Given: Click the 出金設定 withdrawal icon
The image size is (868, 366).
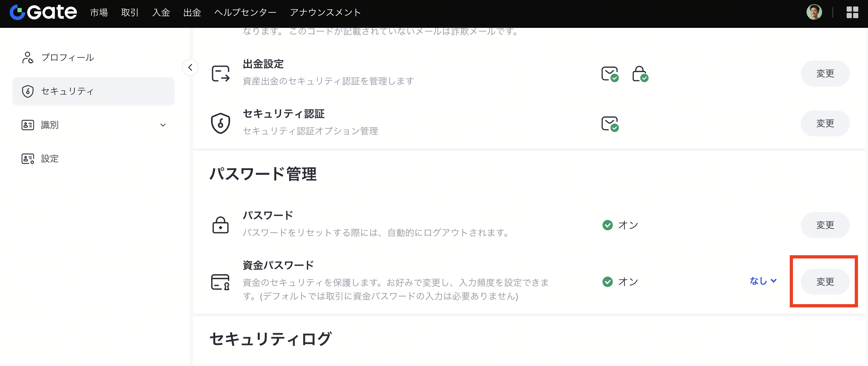Looking at the screenshot, I should pyautogui.click(x=220, y=73).
